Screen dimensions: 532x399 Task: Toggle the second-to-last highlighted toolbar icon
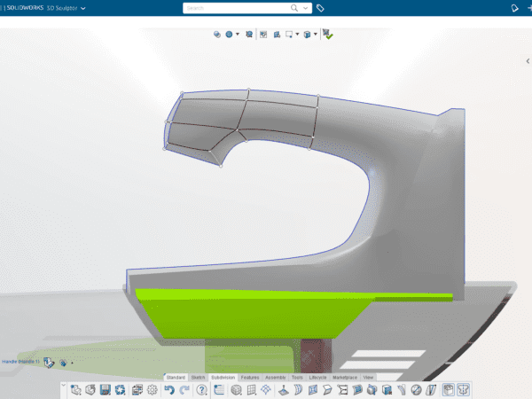pos(448,390)
